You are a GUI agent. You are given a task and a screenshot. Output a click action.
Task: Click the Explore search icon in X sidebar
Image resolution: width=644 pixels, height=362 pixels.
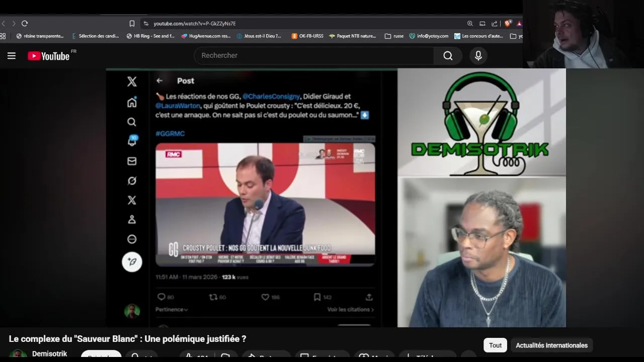(132, 122)
